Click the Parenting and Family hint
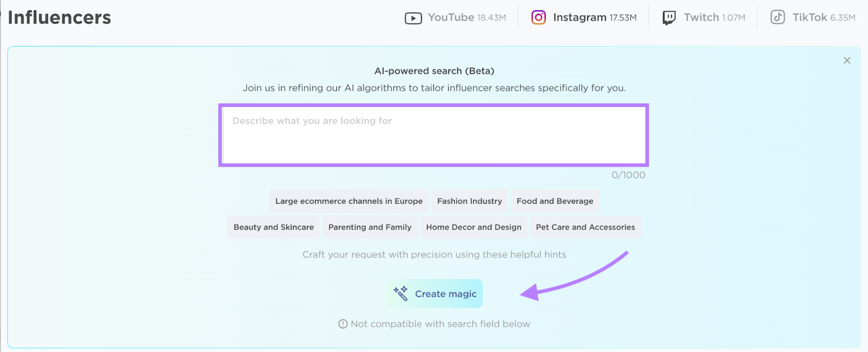Image resolution: width=868 pixels, height=352 pixels. [x=369, y=227]
